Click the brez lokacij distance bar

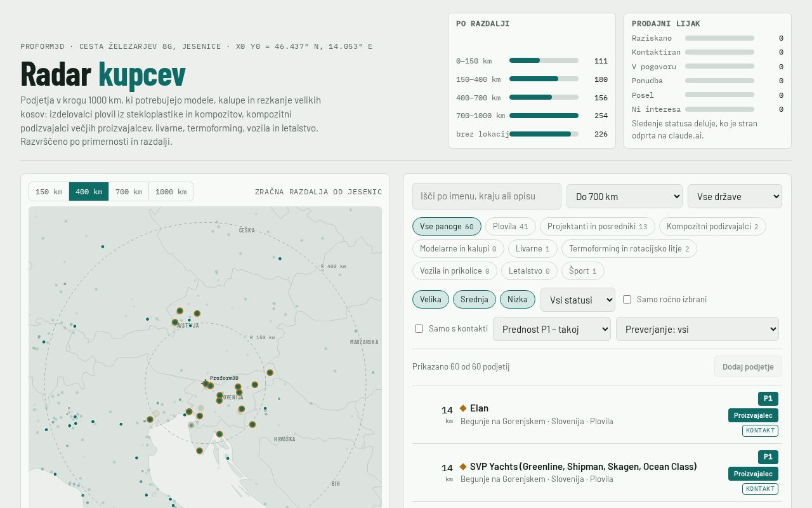(544, 134)
